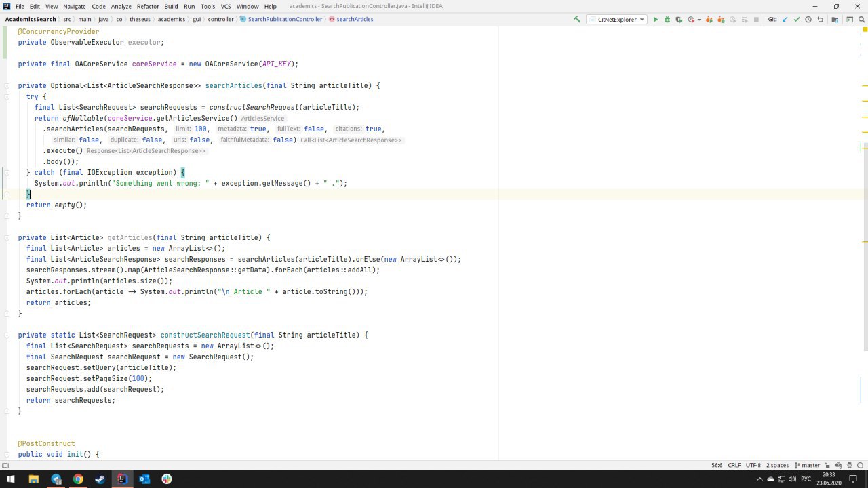Image resolution: width=868 pixels, height=488 pixels.
Task: Click the inspections hector icon in status bar
Action: (x=849, y=466)
